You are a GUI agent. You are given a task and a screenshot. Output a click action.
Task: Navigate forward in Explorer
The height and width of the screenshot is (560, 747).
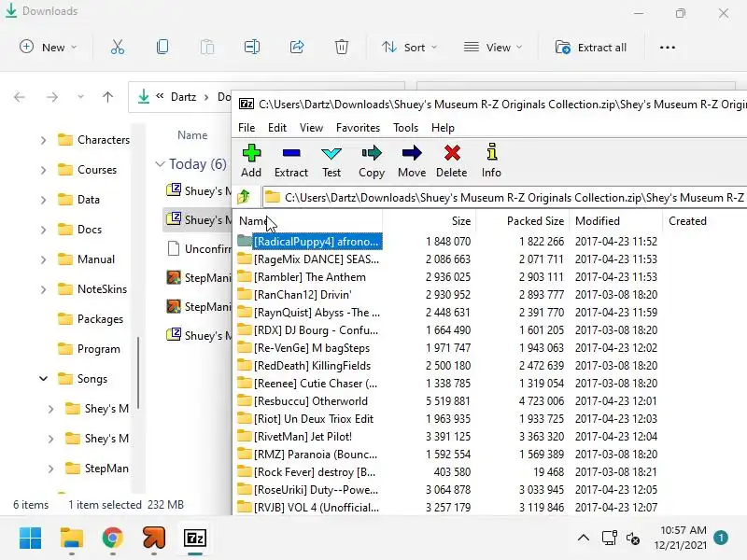tap(52, 97)
